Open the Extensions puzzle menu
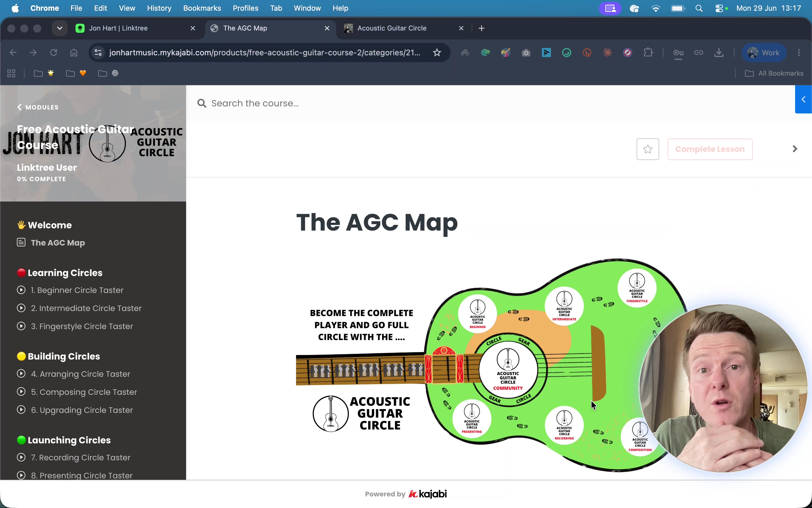Image resolution: width=812 pixels, height=508 pixels. (648, 53)
